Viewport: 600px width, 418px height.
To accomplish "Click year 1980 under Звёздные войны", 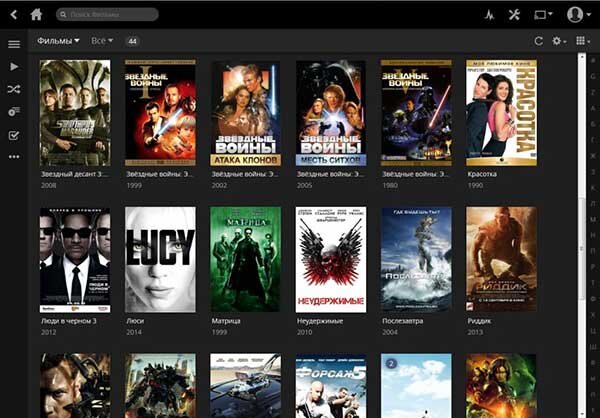I will pyautogui.click(x=390, y=186).
